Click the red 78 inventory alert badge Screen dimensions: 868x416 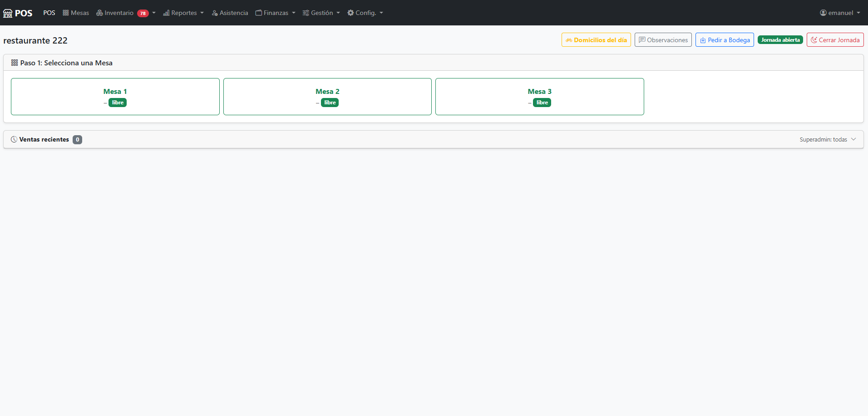click(143, 13)
